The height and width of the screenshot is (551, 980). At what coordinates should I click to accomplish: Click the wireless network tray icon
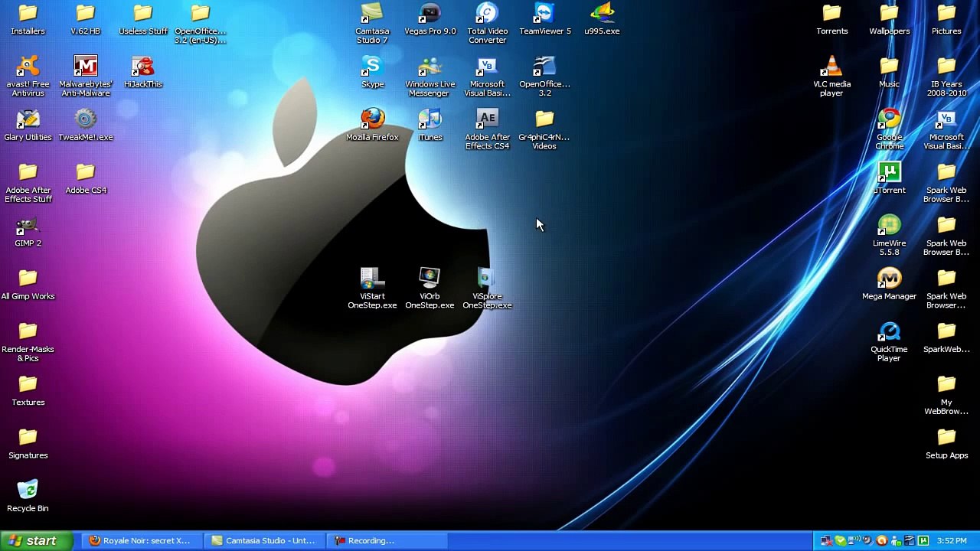click(x=854, y=541)
